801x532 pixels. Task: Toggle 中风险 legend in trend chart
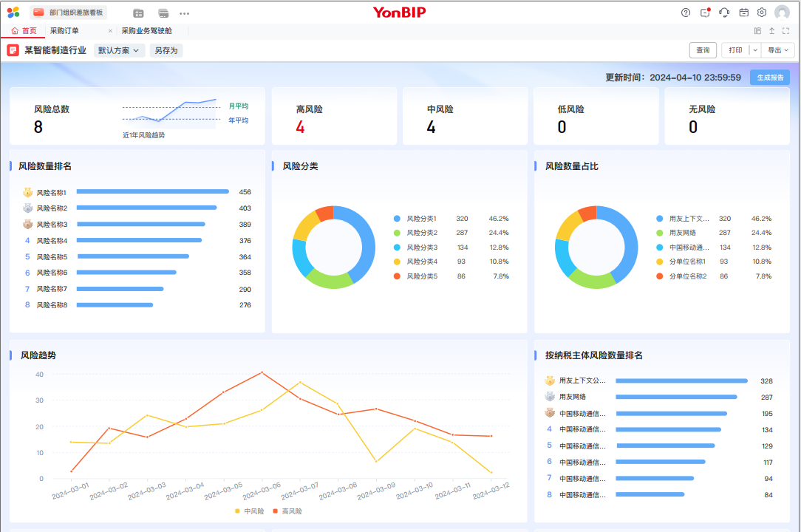pos(249,511)
